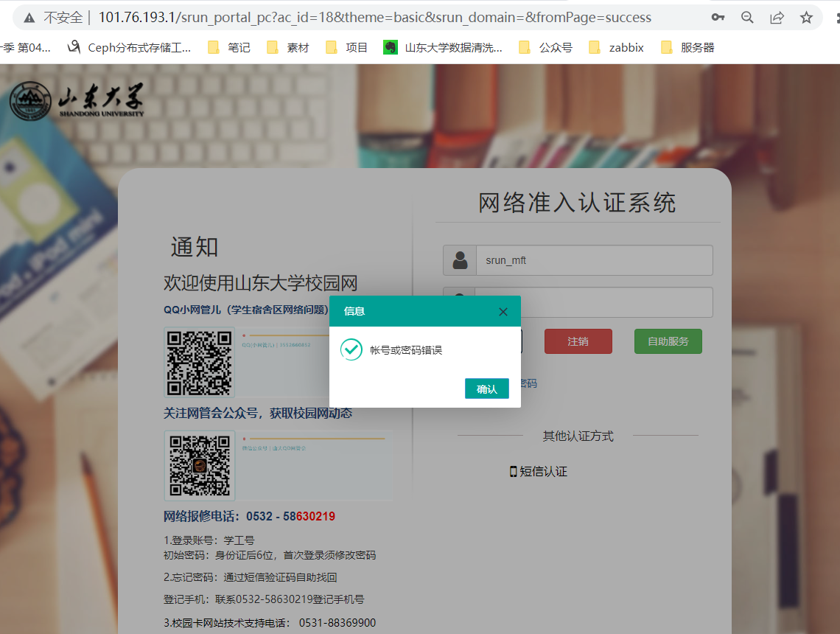Click the 1.登录账号:学工号 line
Screen dimensions: 840x634
[x=209, y=540]
